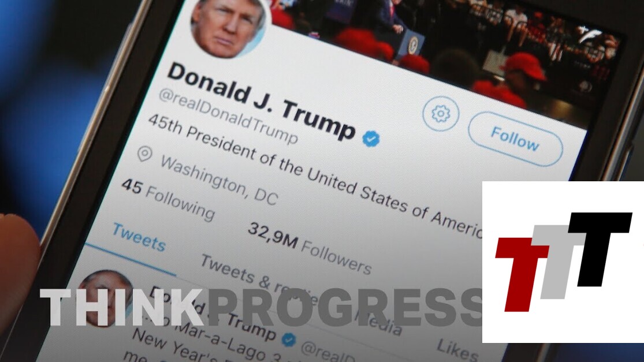Click the verified badge in the tweet
644x362 pixels.
pyautogui.click(x=289, y=339)
